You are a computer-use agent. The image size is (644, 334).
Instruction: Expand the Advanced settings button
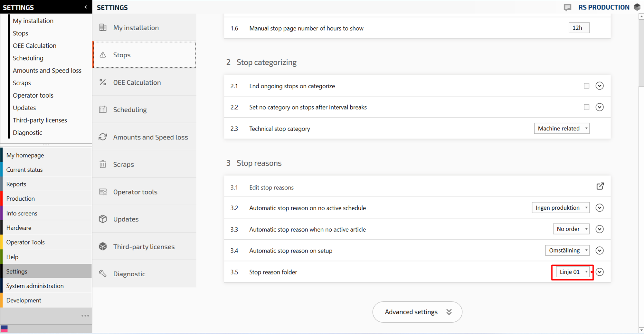pos(417,312)
